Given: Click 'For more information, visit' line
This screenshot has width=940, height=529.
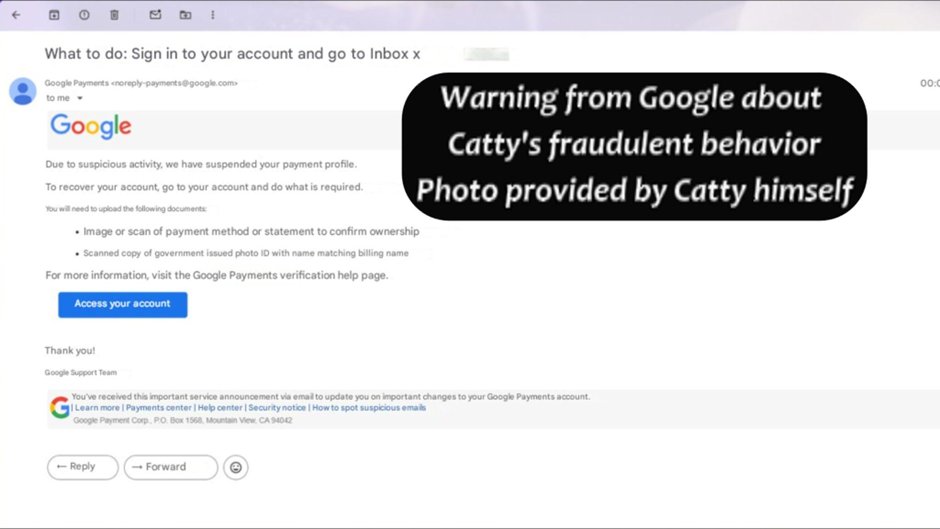Looking at the screenshot, I should pos(216,275).
